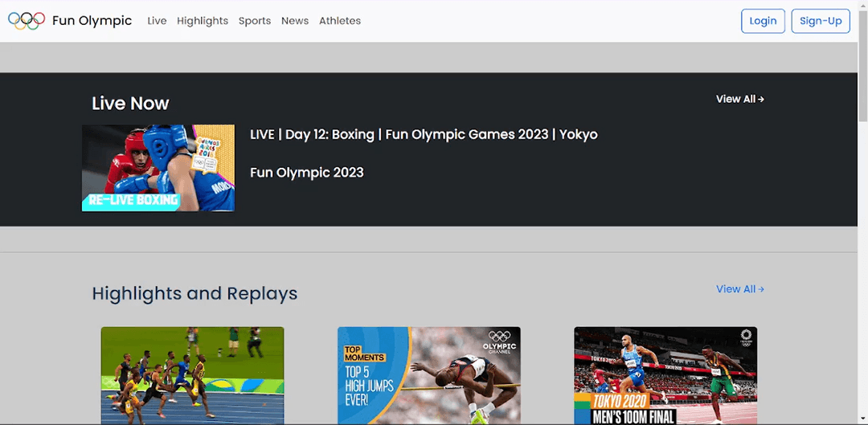
Task: Open View All for Highlights and Replays
Action: click(740, 289)
